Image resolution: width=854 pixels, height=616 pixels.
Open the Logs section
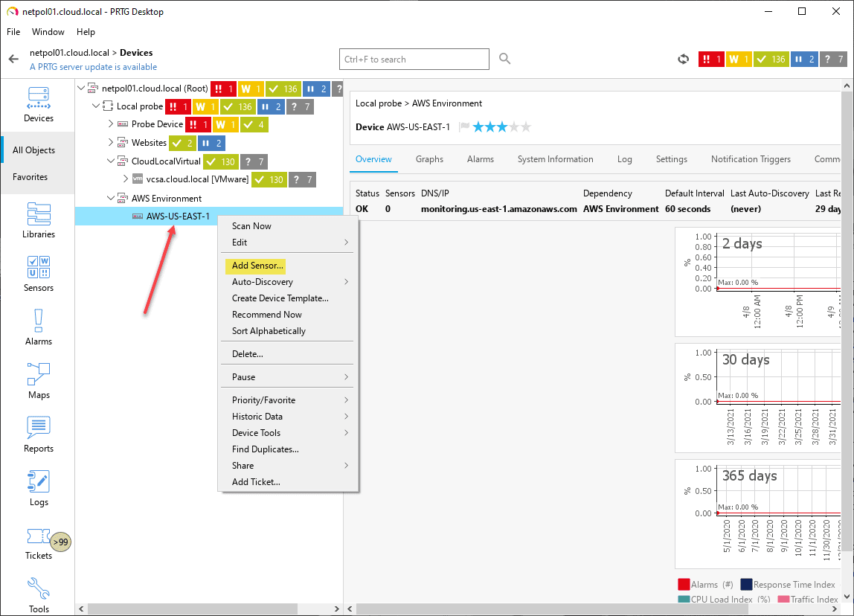[x=38, y=488]
